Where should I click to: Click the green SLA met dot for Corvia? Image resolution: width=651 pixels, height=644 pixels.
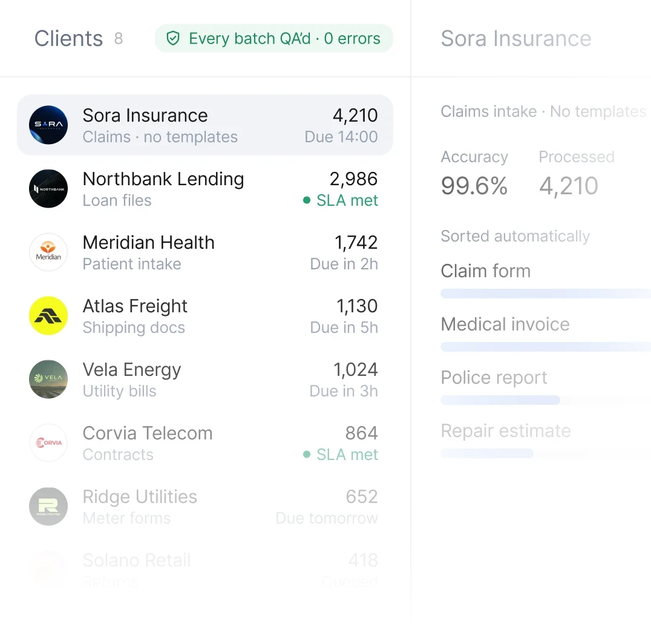[307, 454]
